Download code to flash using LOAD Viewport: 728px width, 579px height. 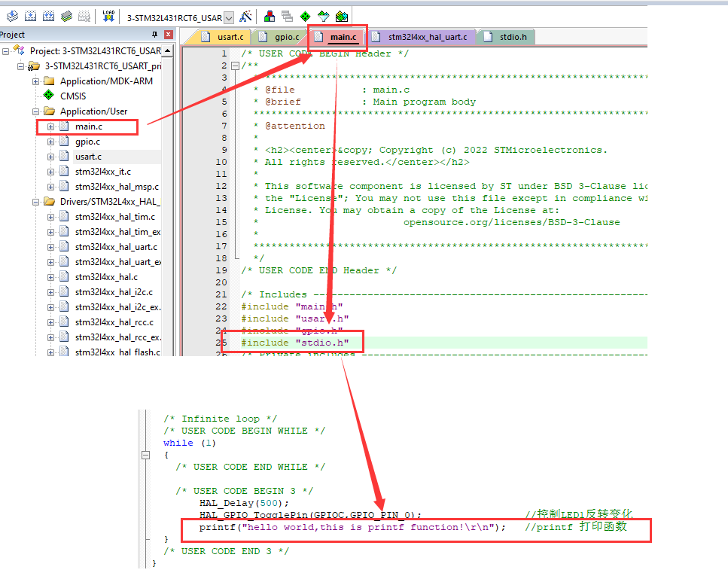click(x=107, y=15)
